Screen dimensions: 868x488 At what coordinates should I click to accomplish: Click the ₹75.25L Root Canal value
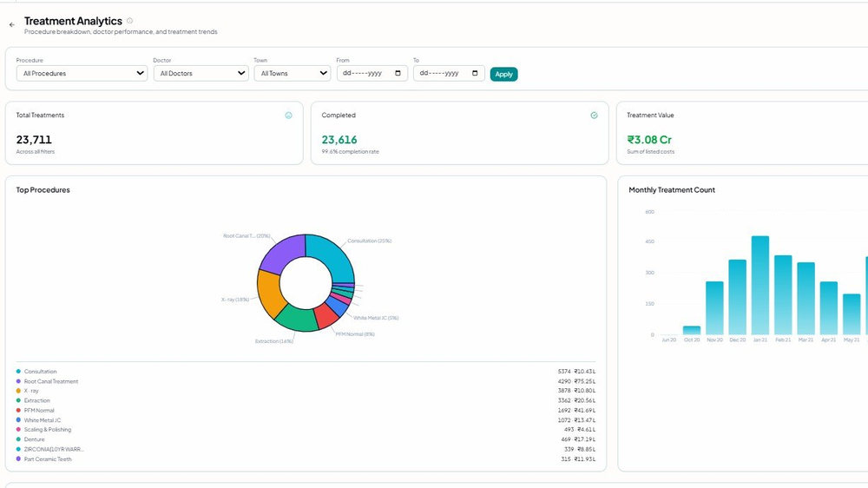(x=584, y=382)
